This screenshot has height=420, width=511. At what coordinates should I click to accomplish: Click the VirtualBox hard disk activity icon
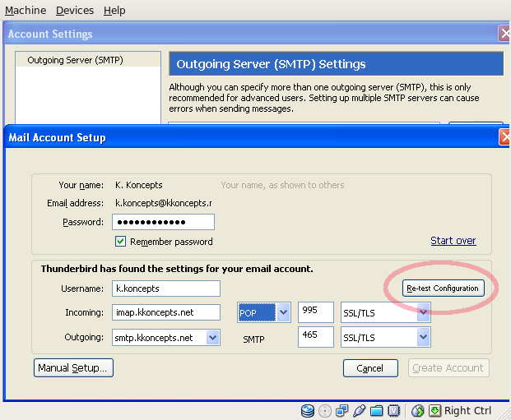click(308, 411)
